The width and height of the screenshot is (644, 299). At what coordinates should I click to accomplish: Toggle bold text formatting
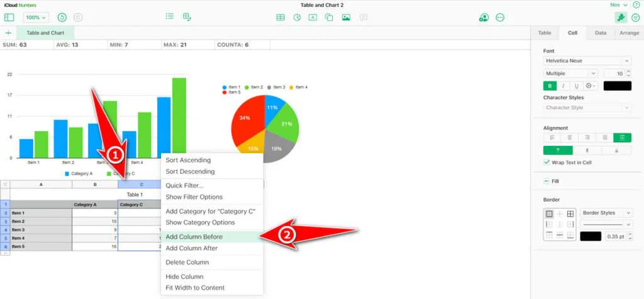(550, 86)
